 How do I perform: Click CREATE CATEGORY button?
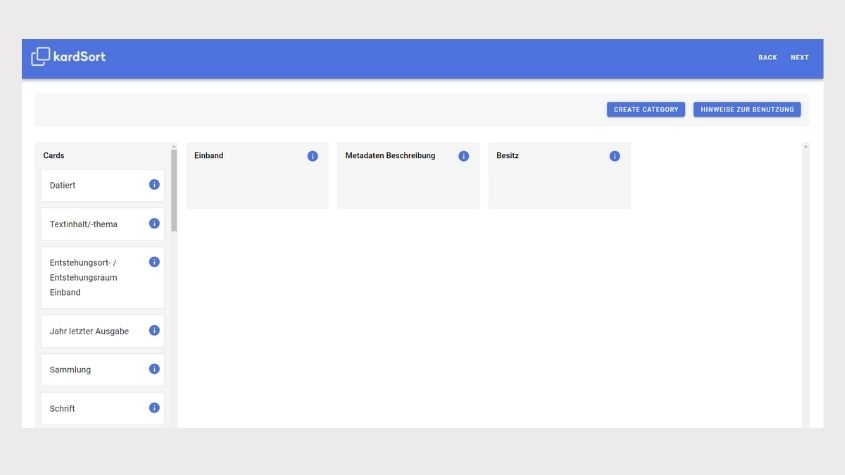click(x=646, y=109)
